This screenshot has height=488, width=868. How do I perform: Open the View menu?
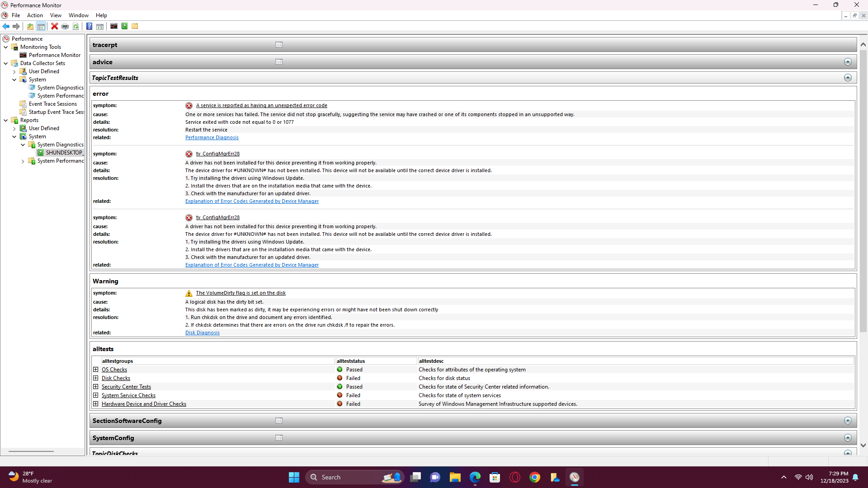click(56, 15)
